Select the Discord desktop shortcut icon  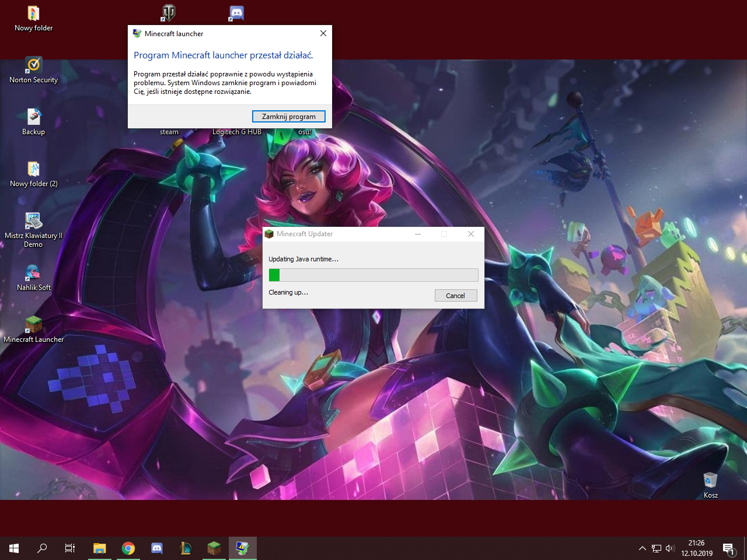[236, 13]
